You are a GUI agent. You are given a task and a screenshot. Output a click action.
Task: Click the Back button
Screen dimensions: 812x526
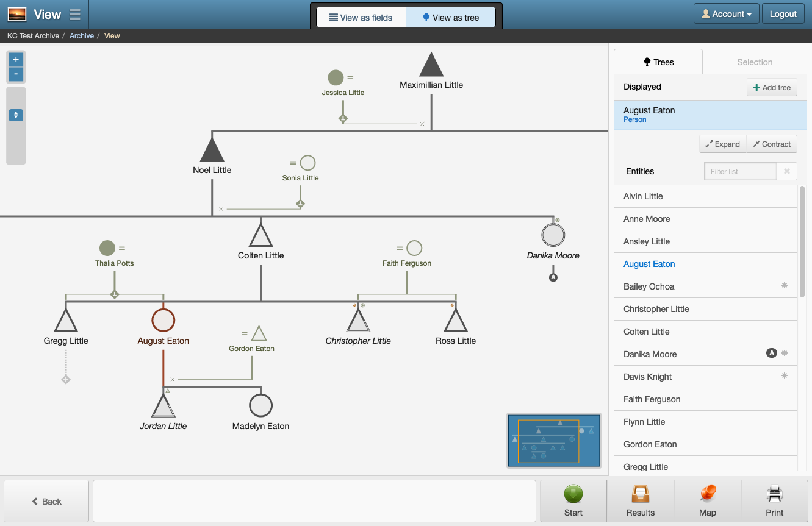point(46,501)
